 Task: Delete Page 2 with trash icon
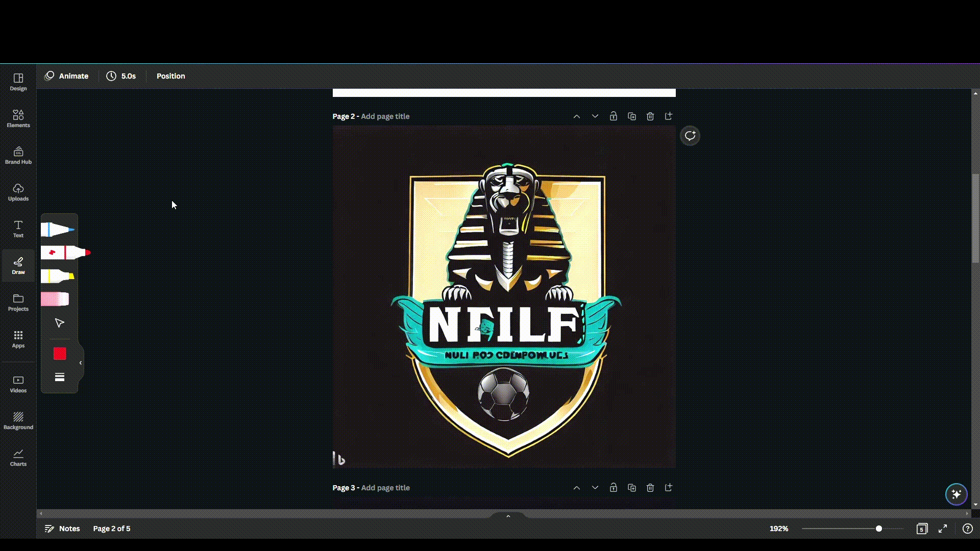650,116
